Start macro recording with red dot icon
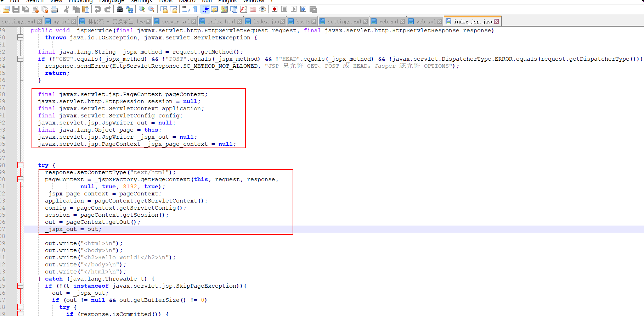644x316 pixels. [x=275, y=9]
